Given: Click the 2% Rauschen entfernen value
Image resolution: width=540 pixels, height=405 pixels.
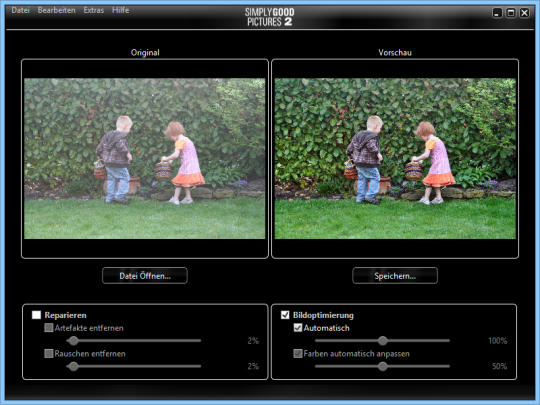Looking at the screenshot, I should [x=253, y=366].
